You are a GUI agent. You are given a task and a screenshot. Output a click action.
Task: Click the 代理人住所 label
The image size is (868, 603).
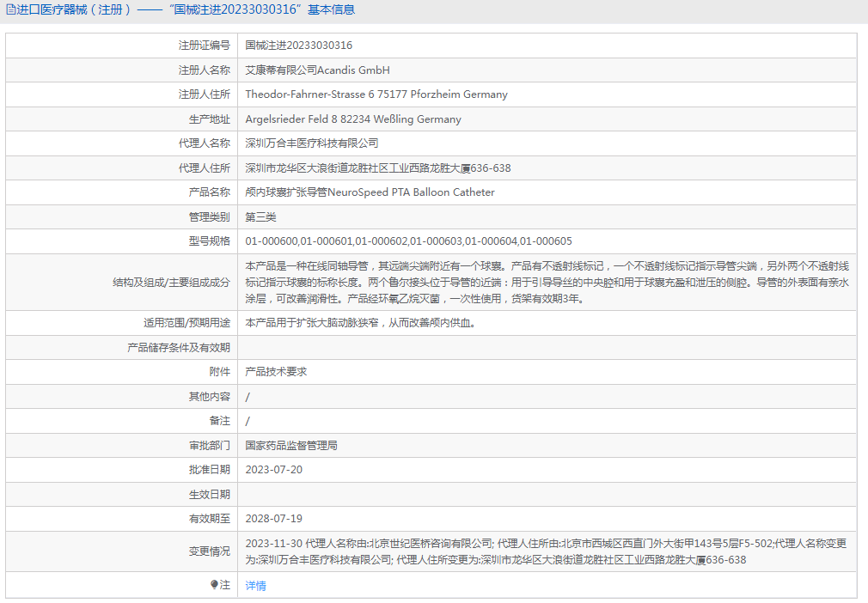click(x=205, y=168)
